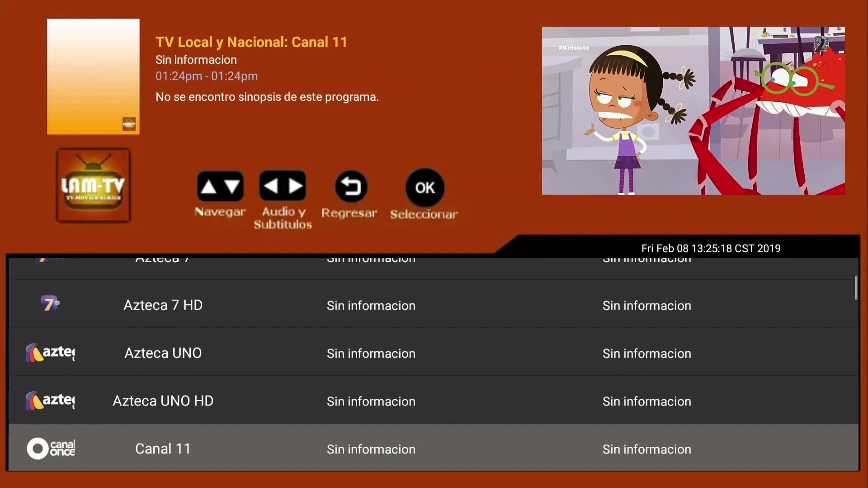Select the Azteca UNO HD channel name
The height and width of the screenshot is (488, 868).
163,401
